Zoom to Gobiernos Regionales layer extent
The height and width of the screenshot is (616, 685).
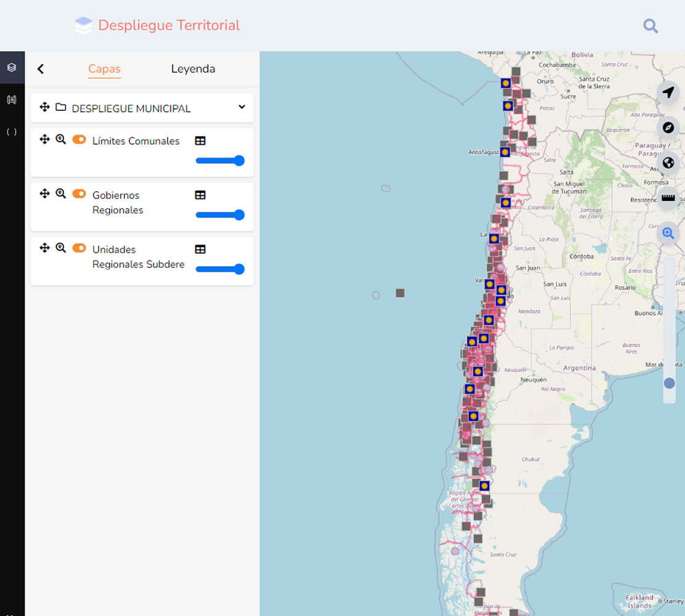click(60, 194)
